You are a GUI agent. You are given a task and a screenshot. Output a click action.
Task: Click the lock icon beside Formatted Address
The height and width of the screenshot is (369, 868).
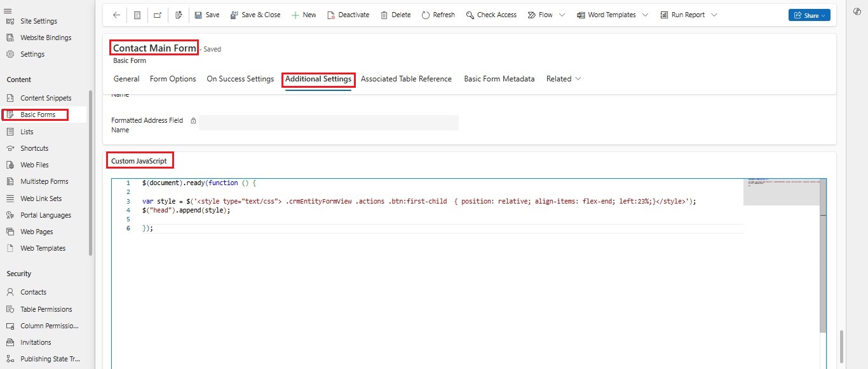[x=193, y=120]
